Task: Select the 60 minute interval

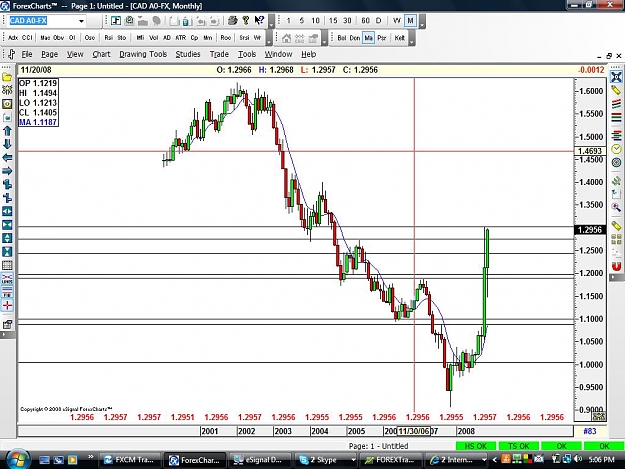Action: (365, 20)
